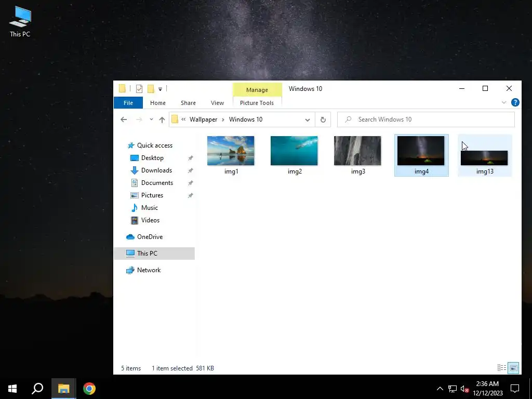The height and width of the screenshot is (399, 532).
Task: Click File Explorer taskbar icon
Action: (x=64, y=389)
